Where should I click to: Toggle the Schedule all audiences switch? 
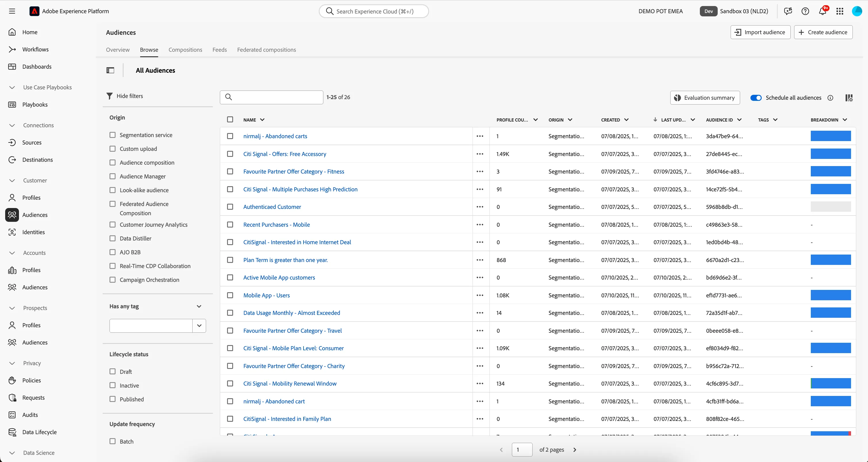point(756,98)
